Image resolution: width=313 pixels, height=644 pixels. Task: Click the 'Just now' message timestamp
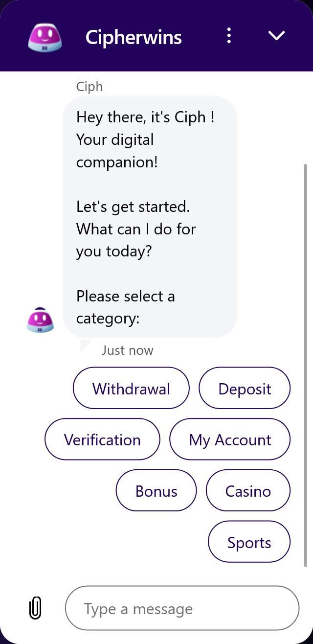(x=128, y=350)
